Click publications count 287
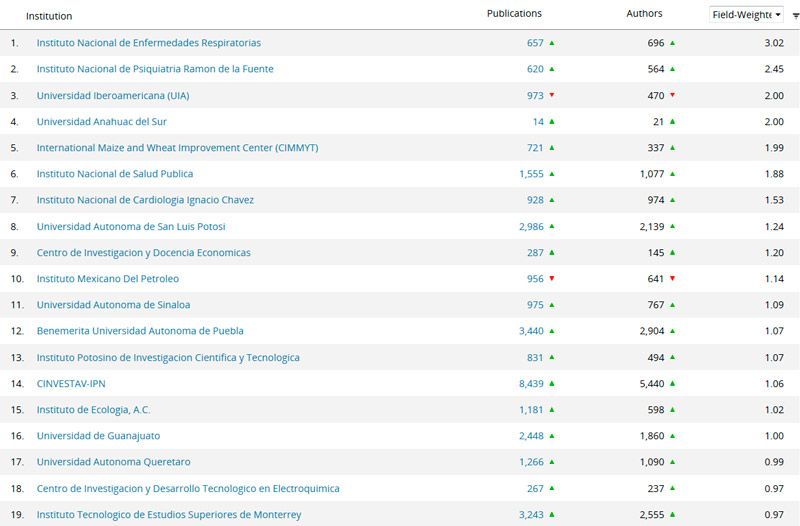The height and width of the screenshot is (526, 800). pyautogui.click(x=535, y=253)
